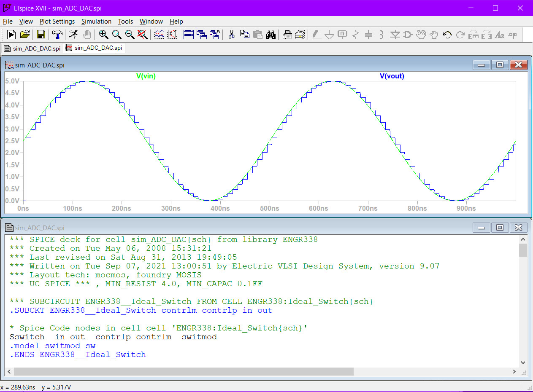Viewport: 533px width, 392px height.
Task: Click the Save floppy disk icon
Action: tap(41, 35)
